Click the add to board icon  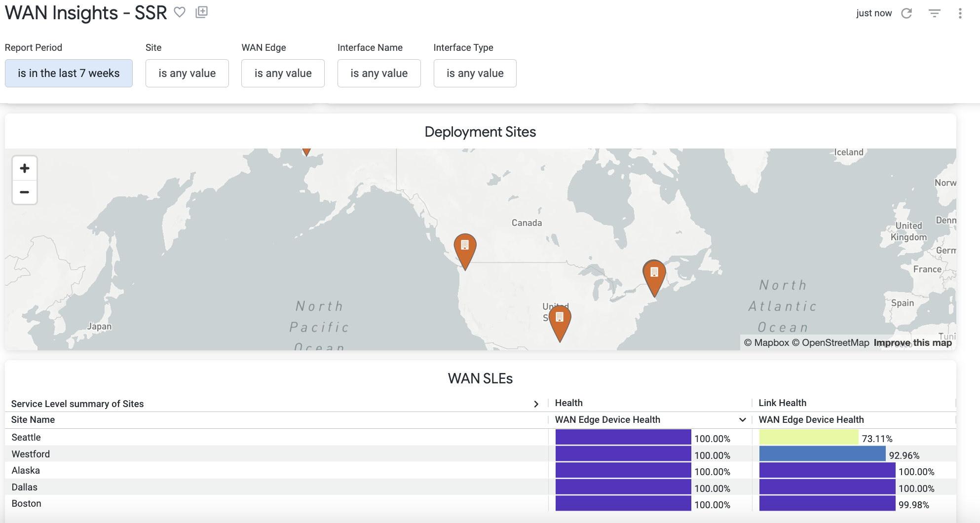coord(201,12)
